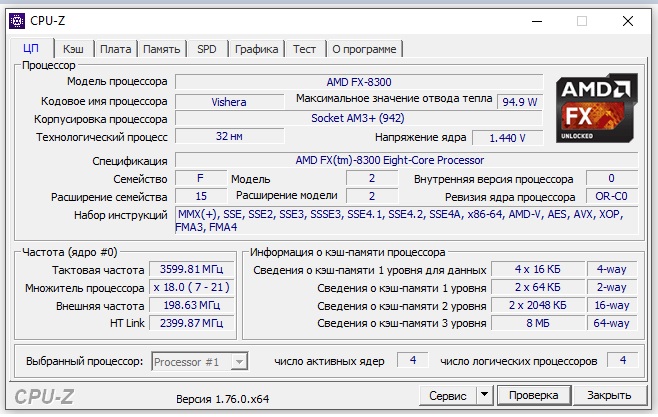Click the Socket AM3+ (942) field
Screen dimensions: 658x417
(x=359, y=118)
